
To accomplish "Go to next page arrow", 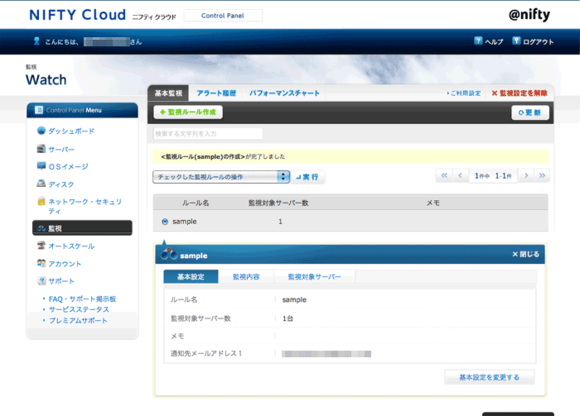I will 526,175.
